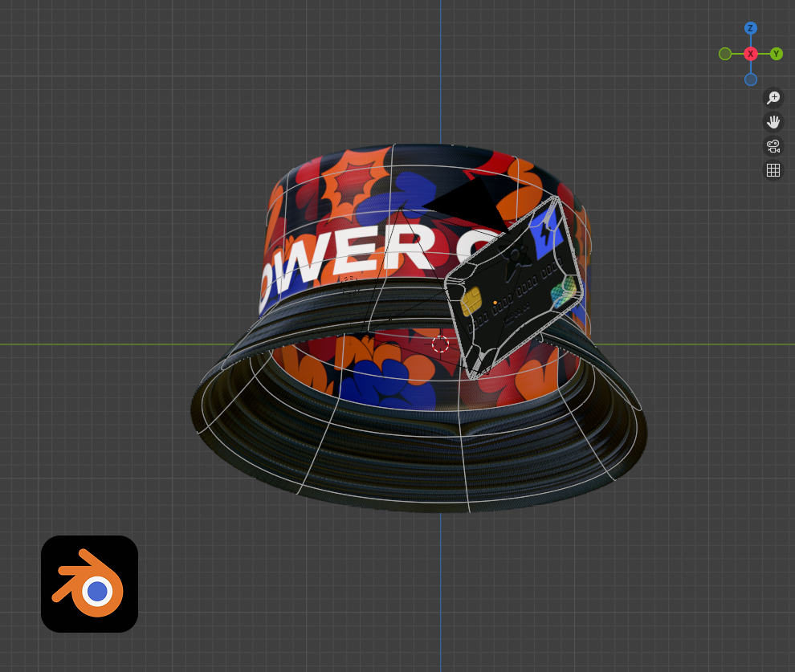Snap view to negative Z axis circle
This screenshot has width=795, height=672.
(750, 79)
